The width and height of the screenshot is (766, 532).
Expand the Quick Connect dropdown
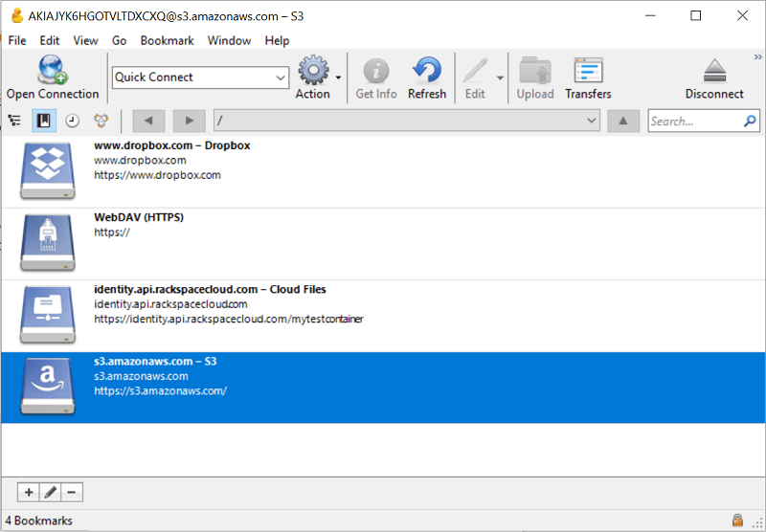click(x=281, y=78)
